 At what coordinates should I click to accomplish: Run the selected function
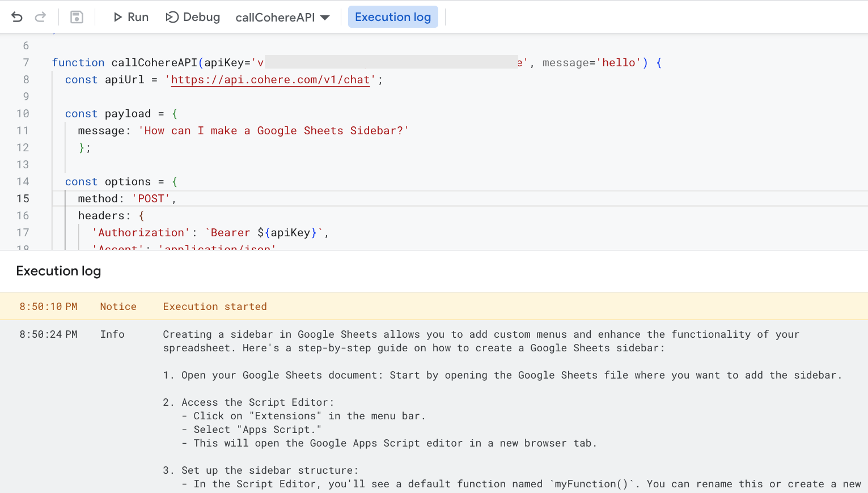tap(131, 17)
